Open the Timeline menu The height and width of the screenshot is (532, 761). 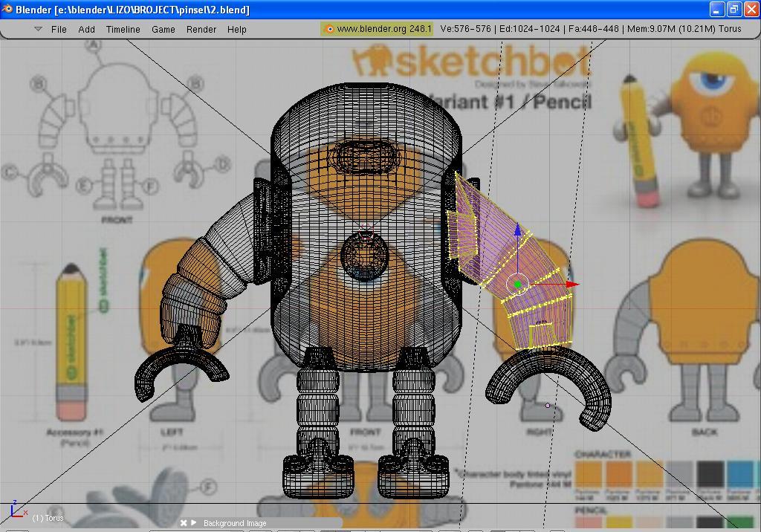point(123,29)
